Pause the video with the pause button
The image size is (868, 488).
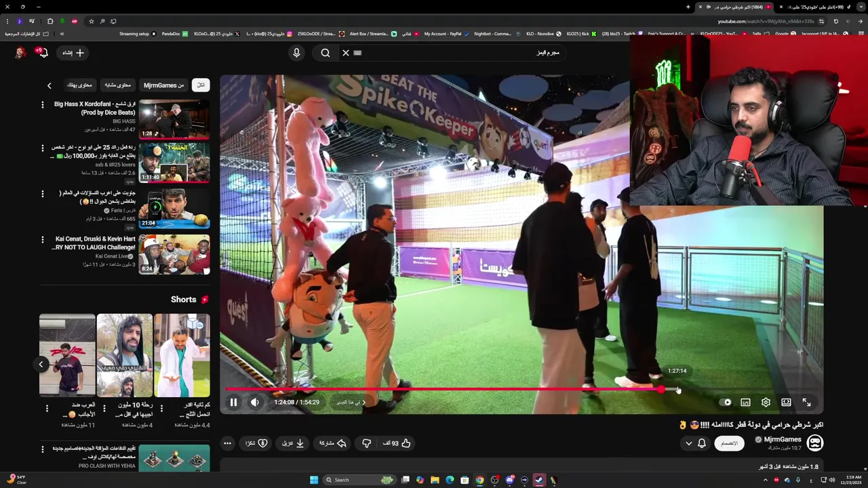coord(233,402)
